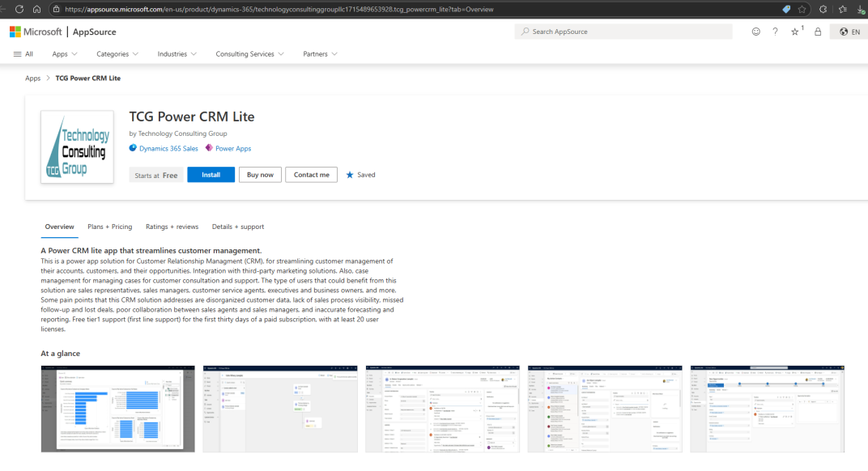Click the Technology Consulting Group logo

77,146
